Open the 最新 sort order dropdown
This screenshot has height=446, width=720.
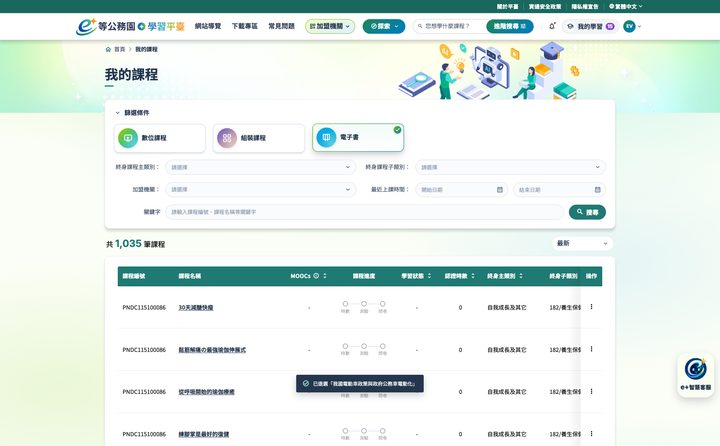582,243
